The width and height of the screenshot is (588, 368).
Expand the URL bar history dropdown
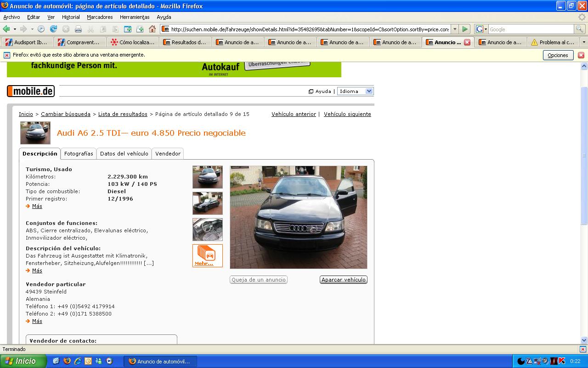point(455,29)
